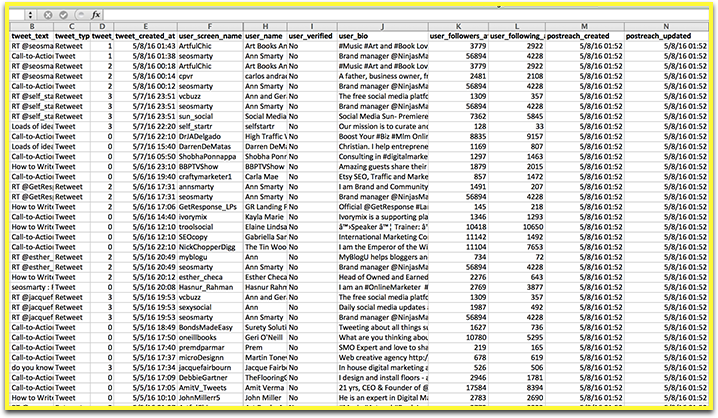718x418 pixels.
Task: Click the date cell 5/6/16 19:40
Action: tap(146, 177)
